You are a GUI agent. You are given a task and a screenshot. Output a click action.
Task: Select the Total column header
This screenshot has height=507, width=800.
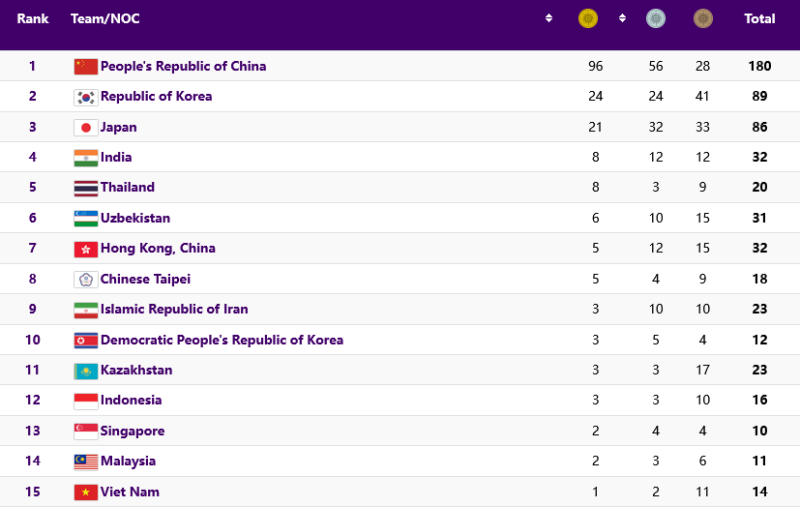click(759, 19)
